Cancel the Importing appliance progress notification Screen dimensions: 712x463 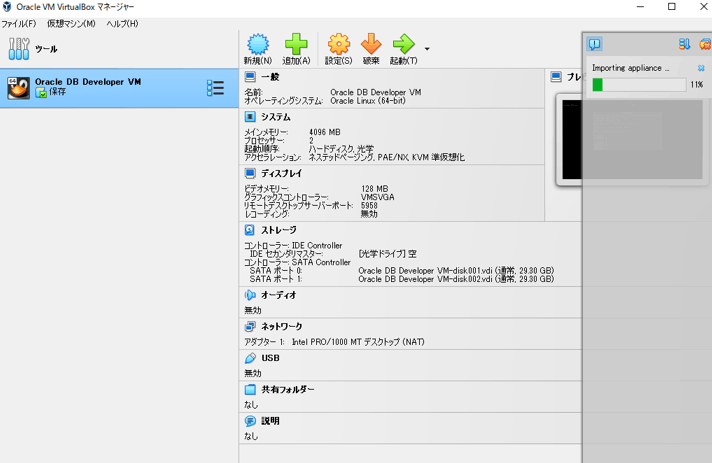click(701, 68)
